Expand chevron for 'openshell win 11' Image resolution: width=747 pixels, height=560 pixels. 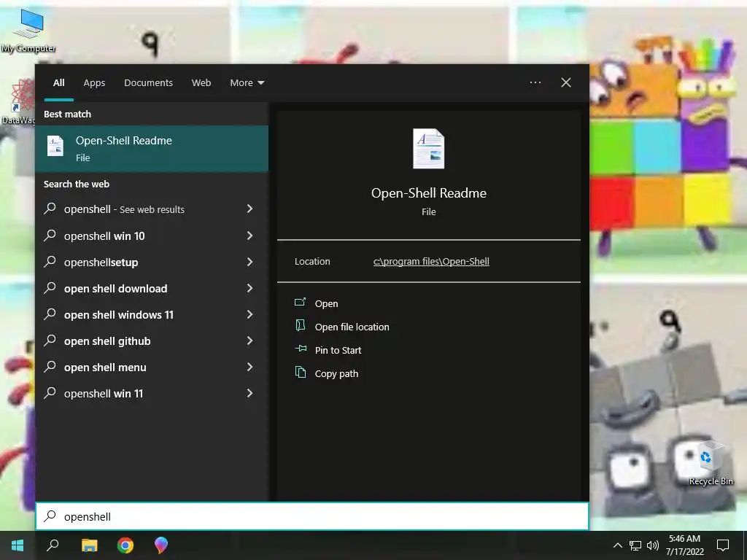point(249,392)
